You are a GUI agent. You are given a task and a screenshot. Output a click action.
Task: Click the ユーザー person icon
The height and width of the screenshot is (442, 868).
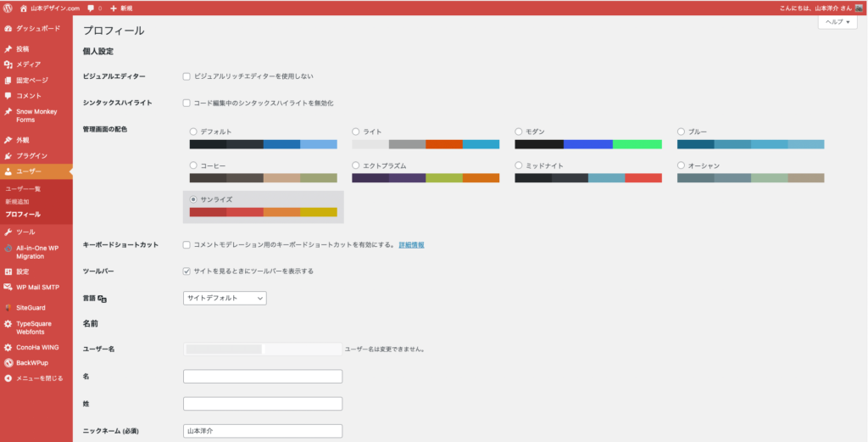pyautogui.click(x=8, y=171)
